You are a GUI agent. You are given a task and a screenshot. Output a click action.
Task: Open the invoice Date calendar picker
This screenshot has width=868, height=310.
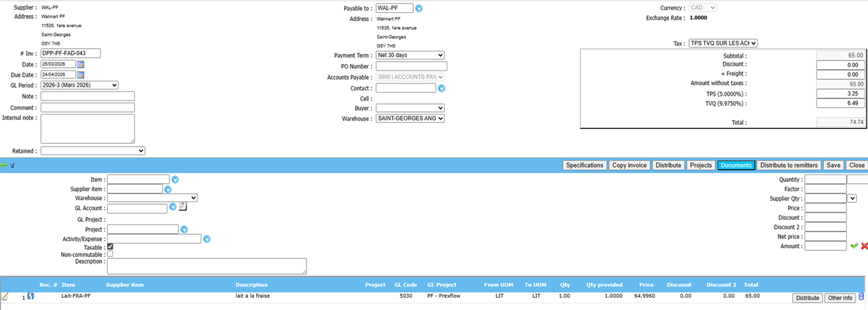[81, 64]
